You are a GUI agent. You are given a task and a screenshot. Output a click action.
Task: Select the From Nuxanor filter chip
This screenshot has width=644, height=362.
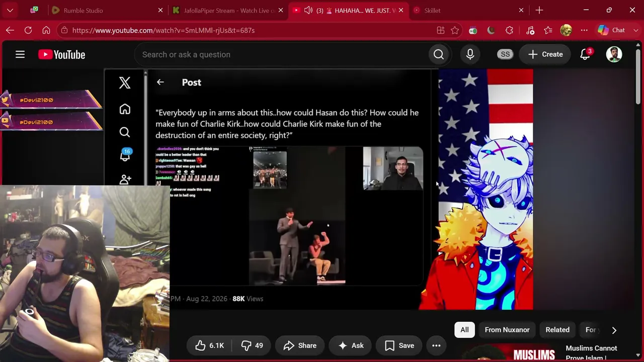(x=507, y=330)
